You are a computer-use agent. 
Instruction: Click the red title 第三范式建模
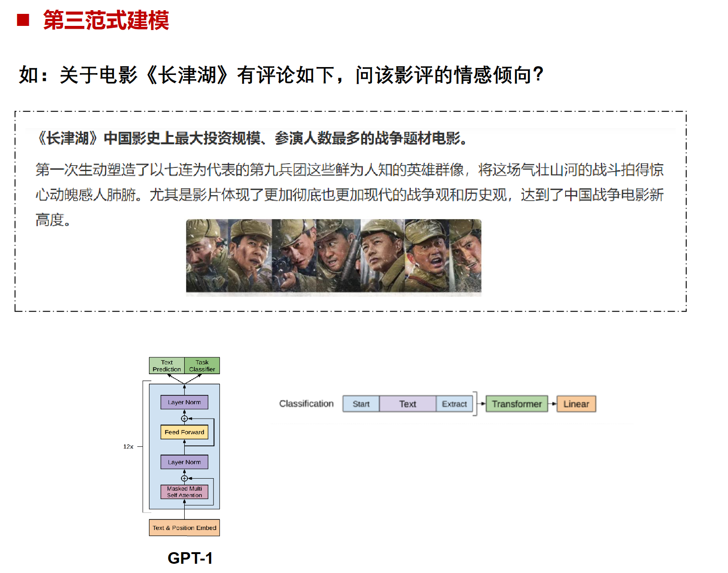[106, 20]
